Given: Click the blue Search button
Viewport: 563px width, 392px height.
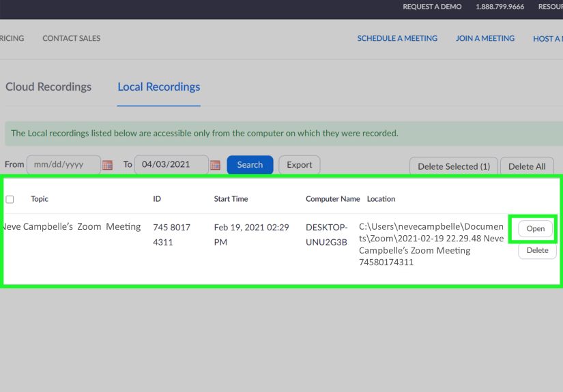Looking at the screenshot, I should pos(250,164).
